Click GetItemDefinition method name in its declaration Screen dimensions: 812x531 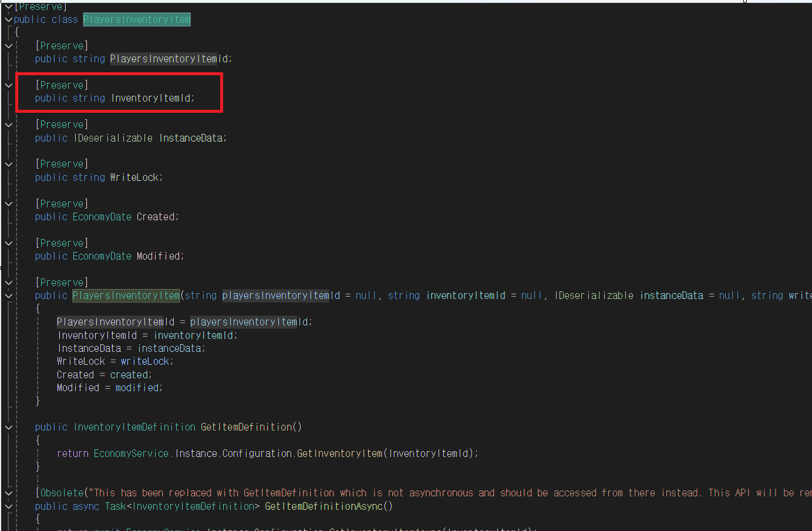click(x=247, y=427)
